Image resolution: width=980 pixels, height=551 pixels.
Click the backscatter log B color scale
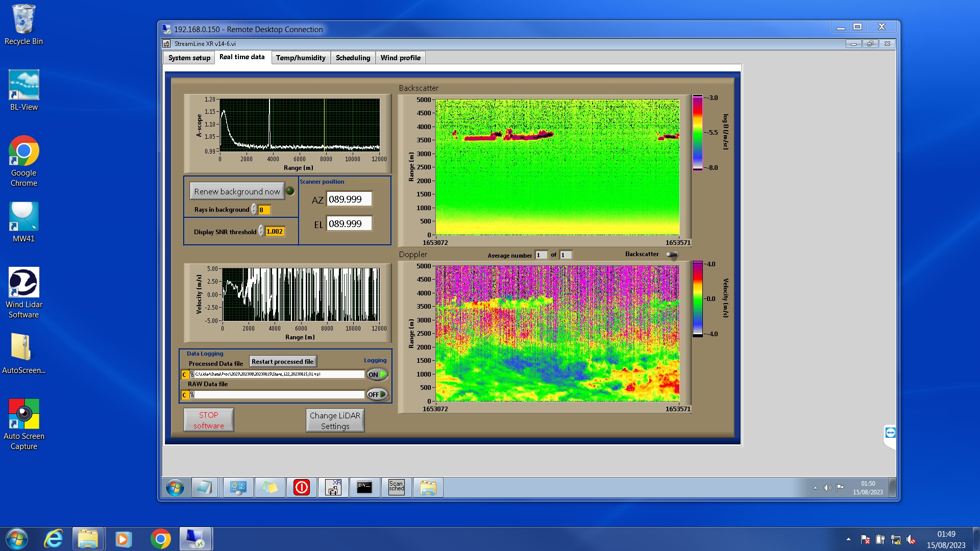[697, 133]
